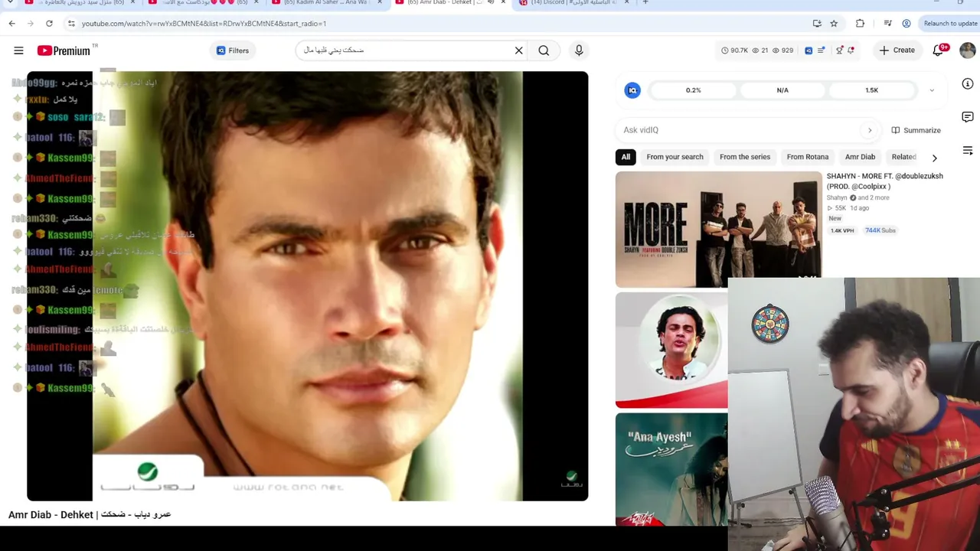Open the site info icon in address bar

tap(71, 24)
